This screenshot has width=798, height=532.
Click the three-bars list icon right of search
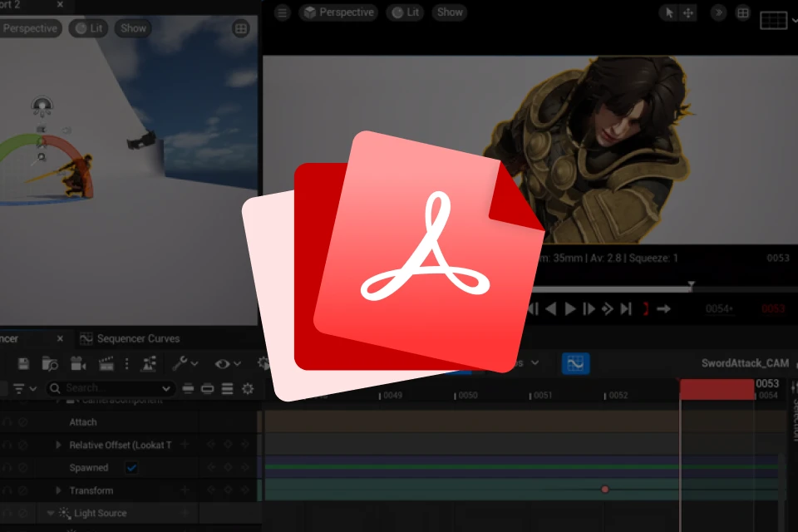point(227,389)
